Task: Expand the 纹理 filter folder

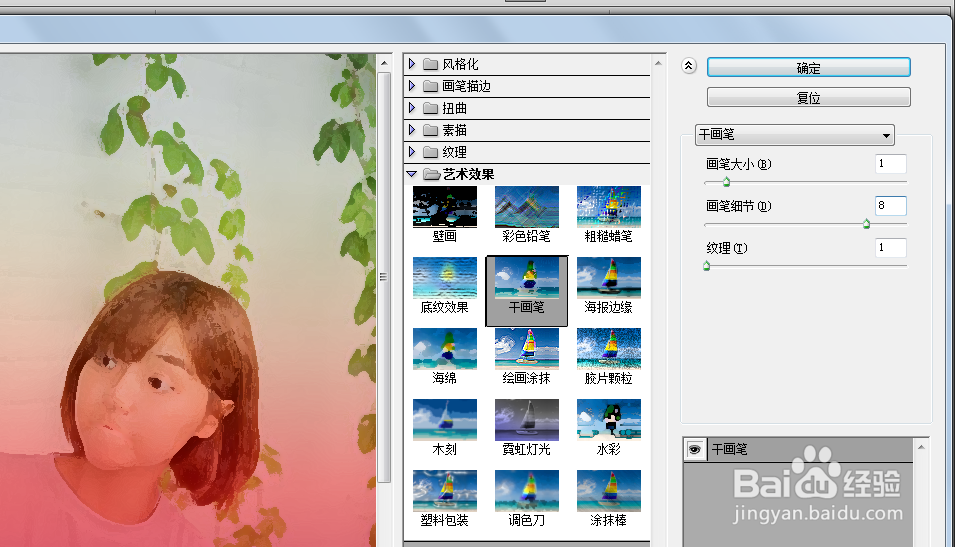Action: (x=412, y=151)
